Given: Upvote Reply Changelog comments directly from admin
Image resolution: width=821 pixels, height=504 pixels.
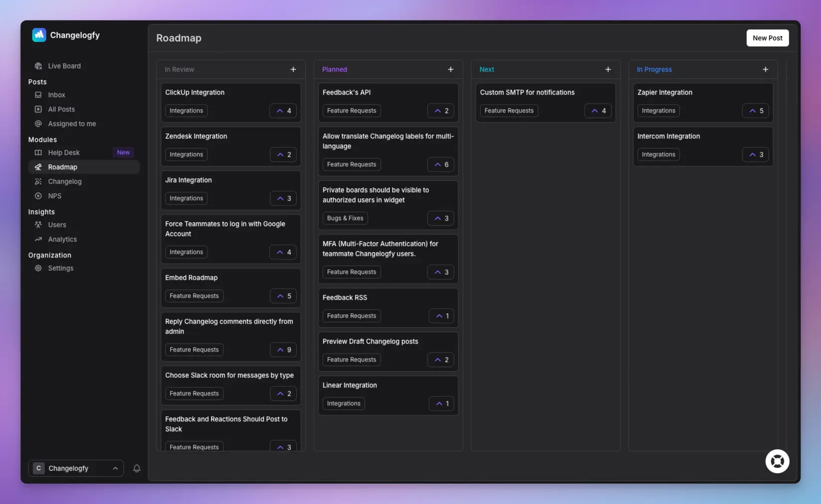Looking at the screenshot, I should 283,350.
